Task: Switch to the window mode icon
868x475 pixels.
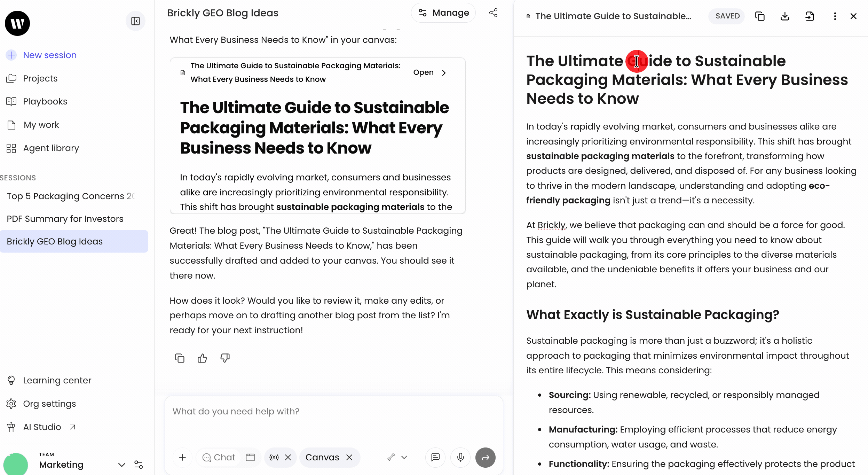Action: coord(250,457)
